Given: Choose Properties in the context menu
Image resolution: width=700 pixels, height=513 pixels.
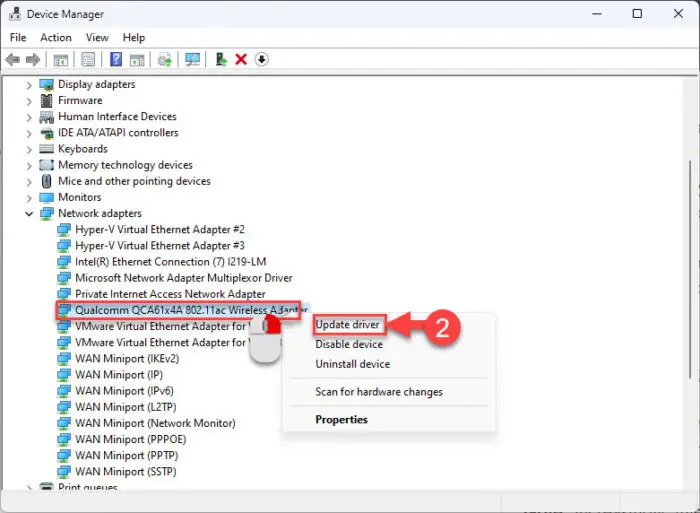Looking at the screenshot, I should 342,419.
